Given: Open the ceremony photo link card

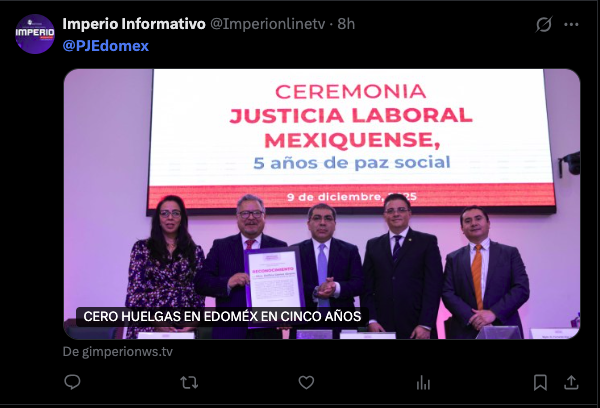Looking at the screenshot, I should [x=322, y=204].
